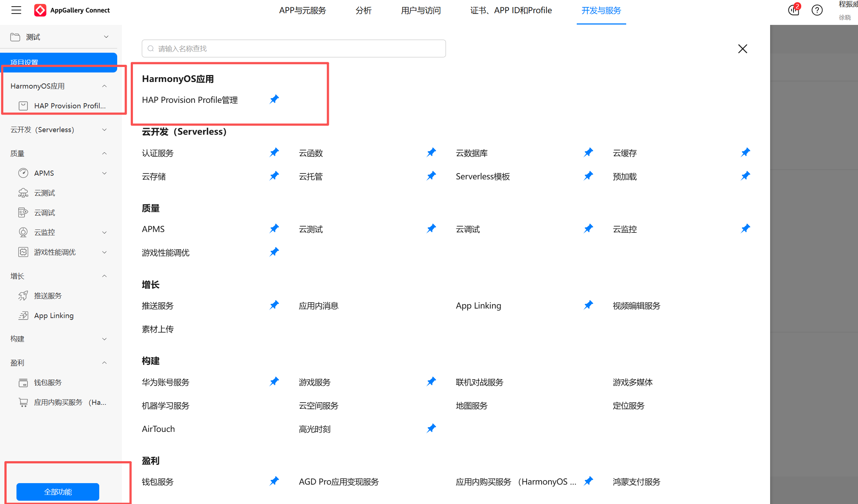
Task: Close the all-features panel with X
Action: [742, 49]
